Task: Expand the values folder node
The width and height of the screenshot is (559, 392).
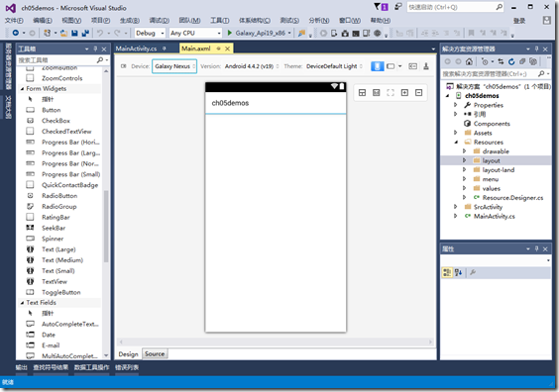Action: click(x=464, y=188)
